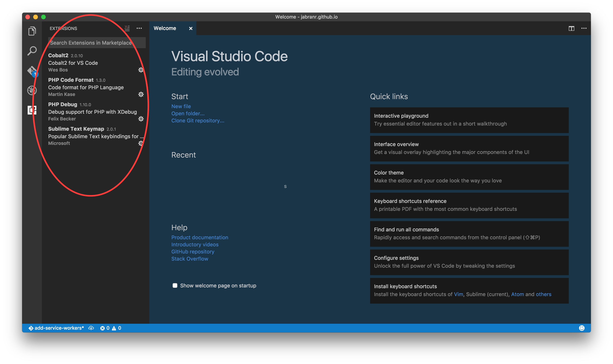Viewport: 613px width, 364px height.
Task: Click the add-service-workers branch in status bar
Action: (x=56, y=328)
